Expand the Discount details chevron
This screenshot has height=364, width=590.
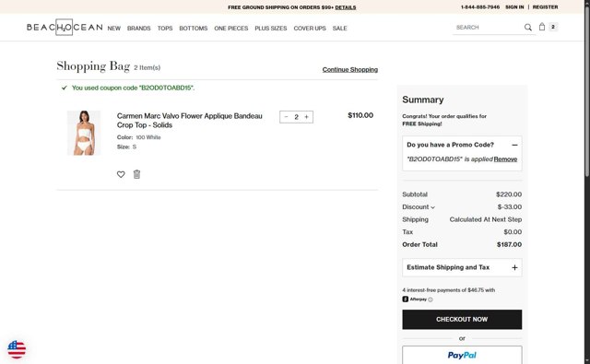pyautogui.click(x=432, y=207)
